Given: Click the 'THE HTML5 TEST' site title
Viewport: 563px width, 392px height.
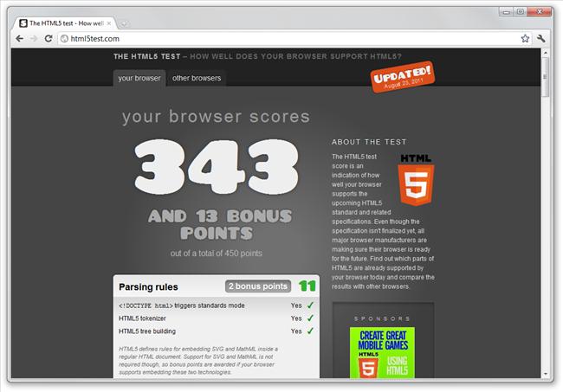Looking at the screenshot, I should pyautogui.click(x=147, y=56).
